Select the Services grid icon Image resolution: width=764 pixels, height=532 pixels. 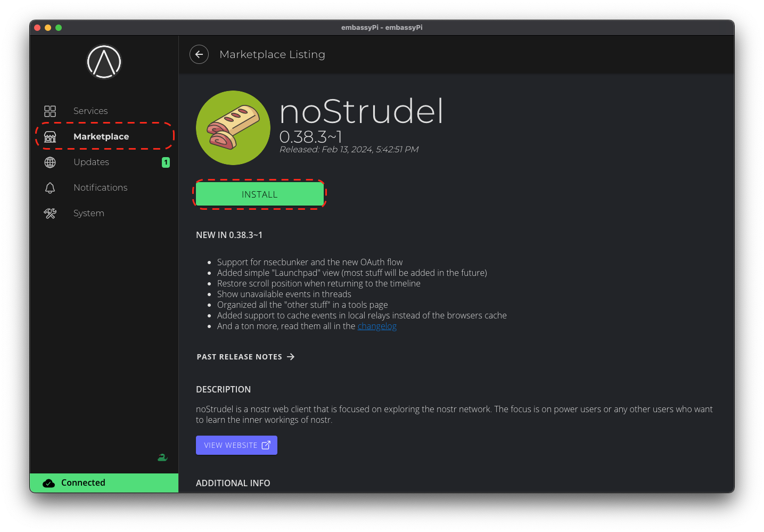pos(50,111)
